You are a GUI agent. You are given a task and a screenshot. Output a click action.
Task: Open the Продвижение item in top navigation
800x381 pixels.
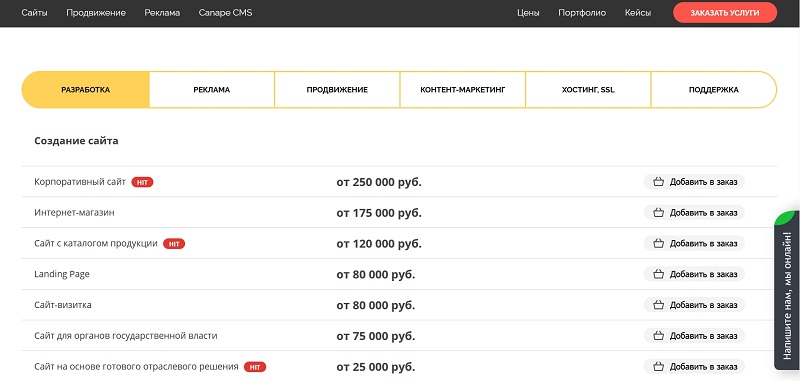(96, 13)
